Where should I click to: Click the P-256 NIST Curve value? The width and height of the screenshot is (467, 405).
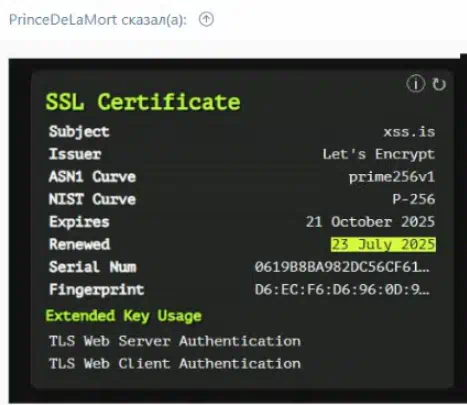pos(414,199)
